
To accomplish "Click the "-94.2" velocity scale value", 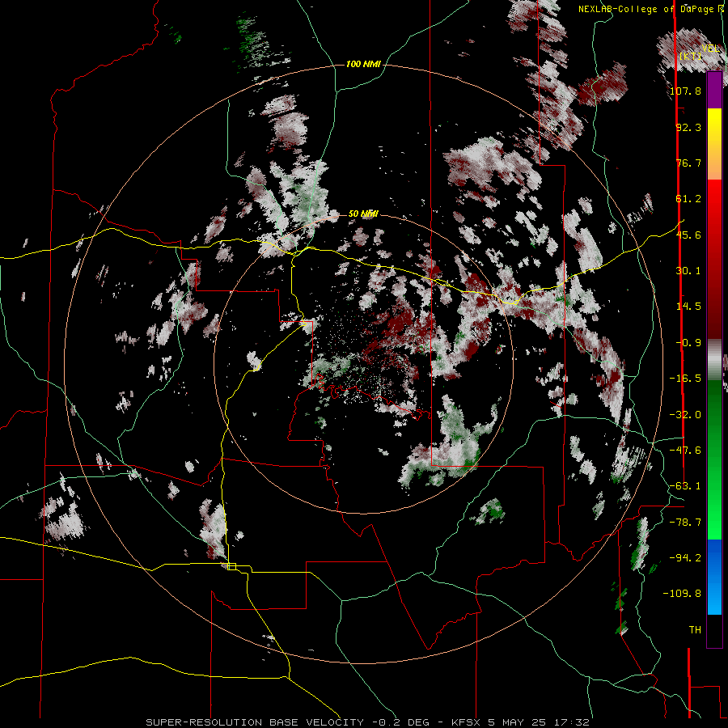I will (x=685, y=558).
